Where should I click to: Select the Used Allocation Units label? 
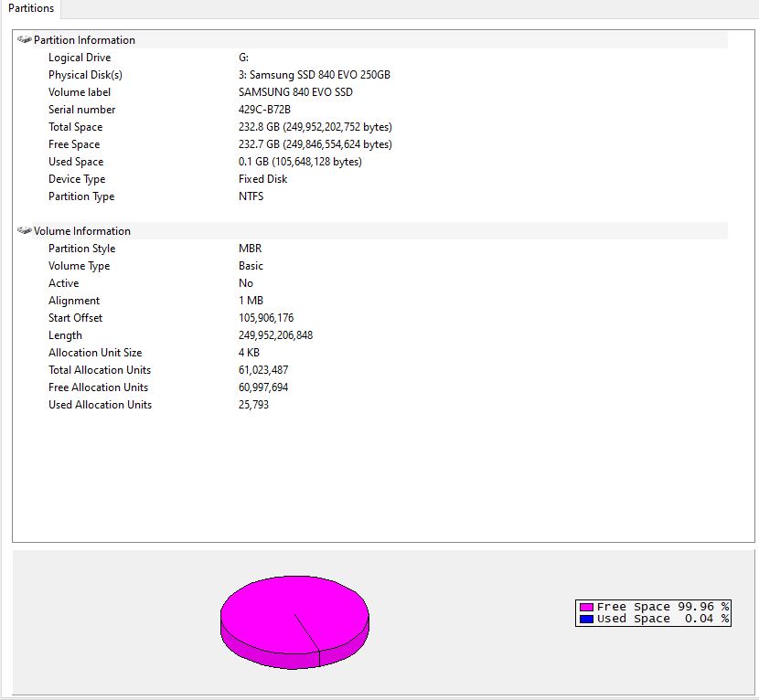[101, 405]
